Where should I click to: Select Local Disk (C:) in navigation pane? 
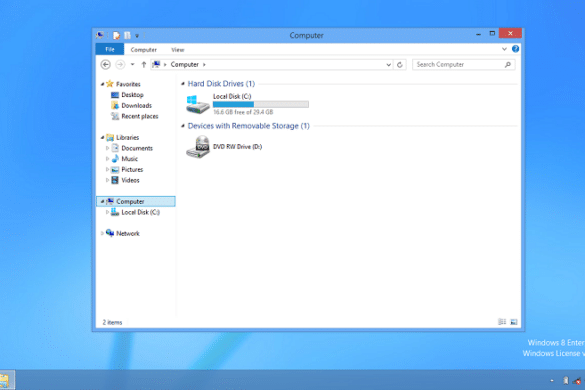pyautogui.click(x=140, y=212)
